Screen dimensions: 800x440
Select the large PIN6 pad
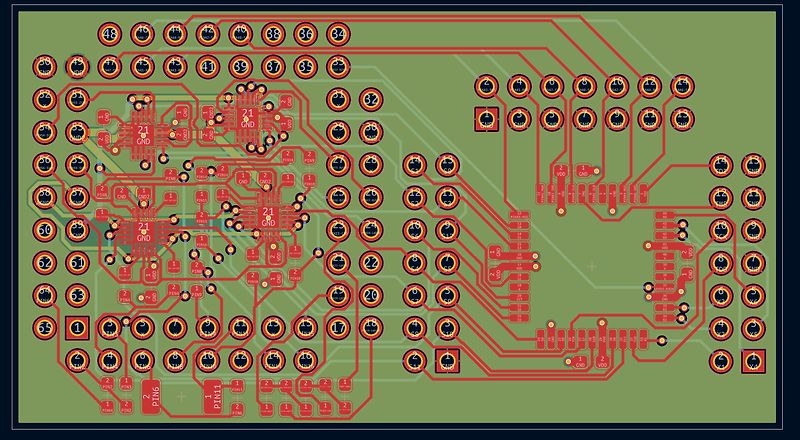[x=151, y=397]
